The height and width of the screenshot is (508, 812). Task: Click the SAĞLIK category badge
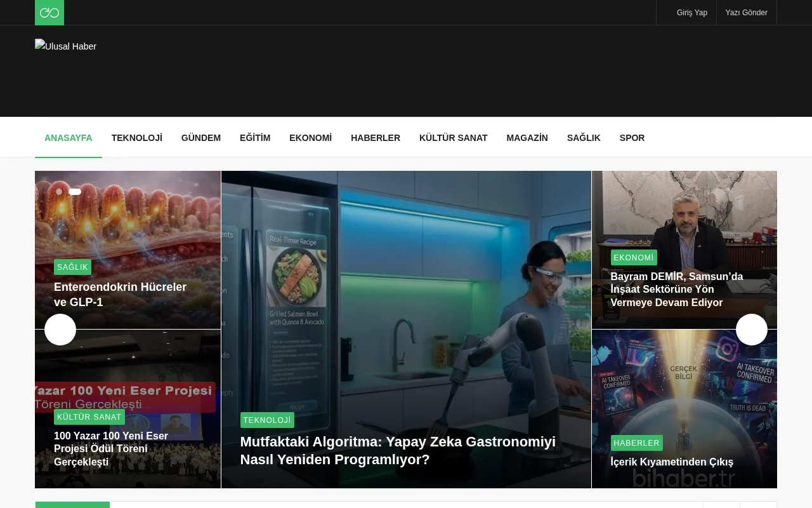click(x=72, y=267)
